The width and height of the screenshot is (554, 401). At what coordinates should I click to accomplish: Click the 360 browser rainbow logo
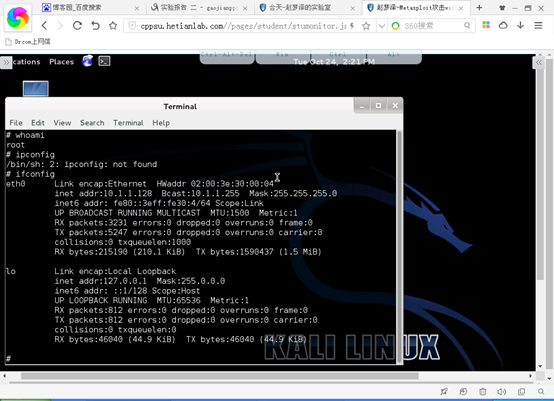click(18, 17)
